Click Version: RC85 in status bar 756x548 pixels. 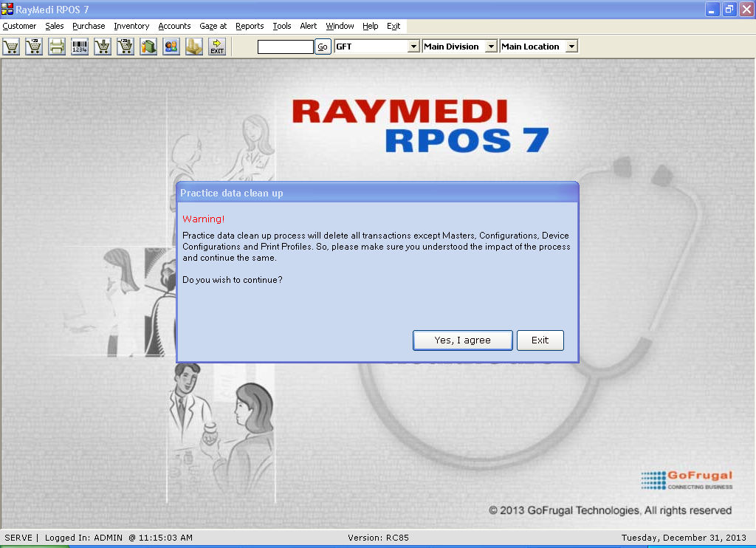pos(379,538)
